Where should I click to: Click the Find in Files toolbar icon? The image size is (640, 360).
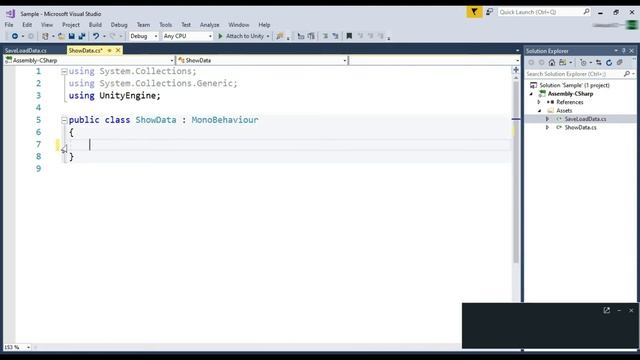pos(280,36)
